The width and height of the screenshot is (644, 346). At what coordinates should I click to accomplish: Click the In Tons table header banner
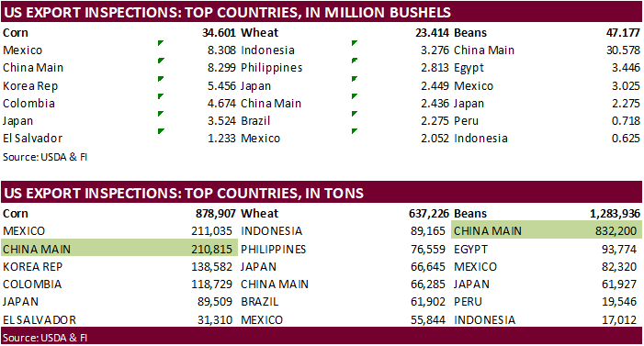pos(322,193)
